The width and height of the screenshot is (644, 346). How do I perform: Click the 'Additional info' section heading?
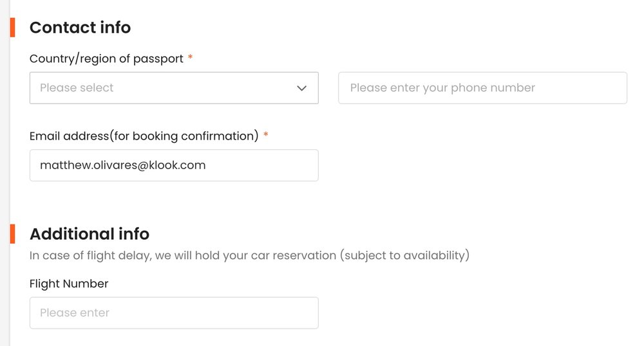(x=90, y=233)
